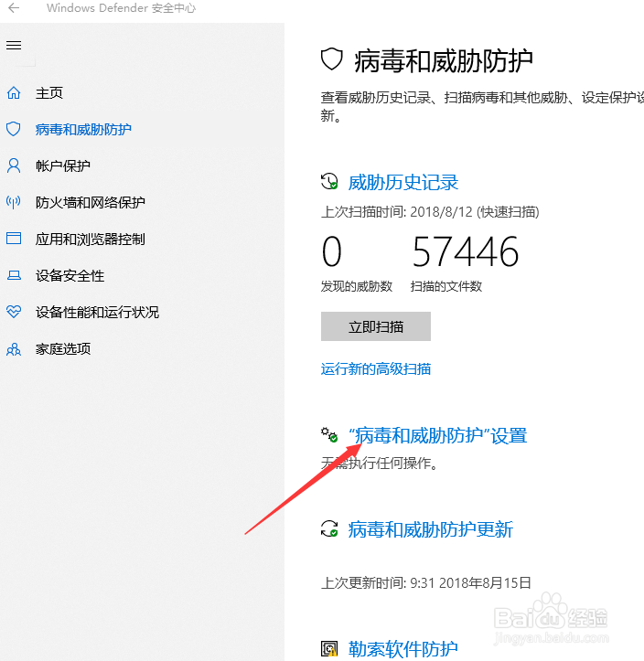Click the family icon for 家庭选项

14,349
